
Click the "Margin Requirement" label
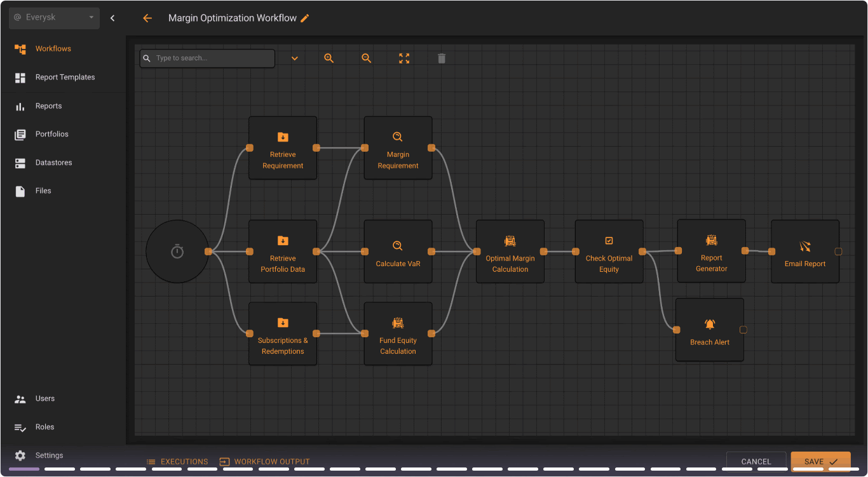pos(398,160)
